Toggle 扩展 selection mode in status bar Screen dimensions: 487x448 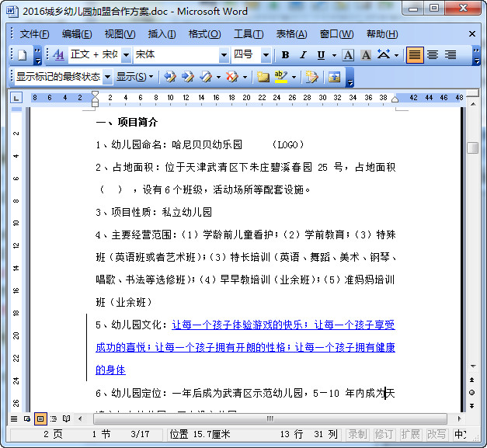(410, 434)
